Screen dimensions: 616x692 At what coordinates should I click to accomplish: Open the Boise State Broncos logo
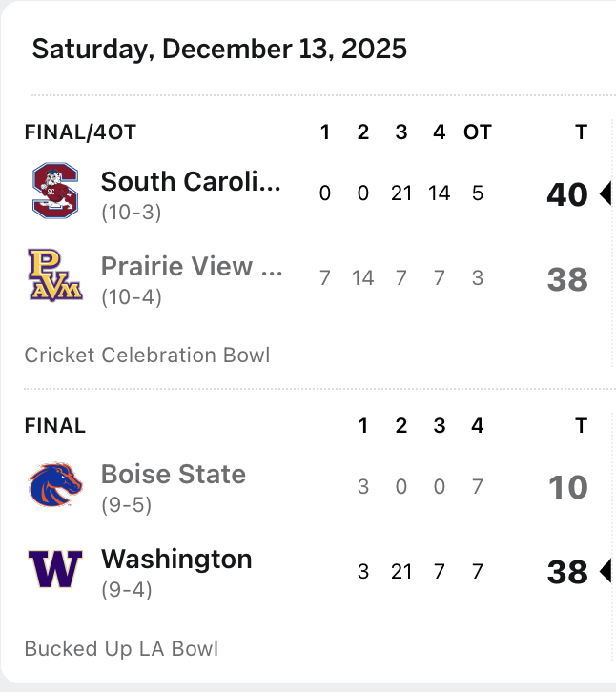pyautogui.click(x=55, y=485)
